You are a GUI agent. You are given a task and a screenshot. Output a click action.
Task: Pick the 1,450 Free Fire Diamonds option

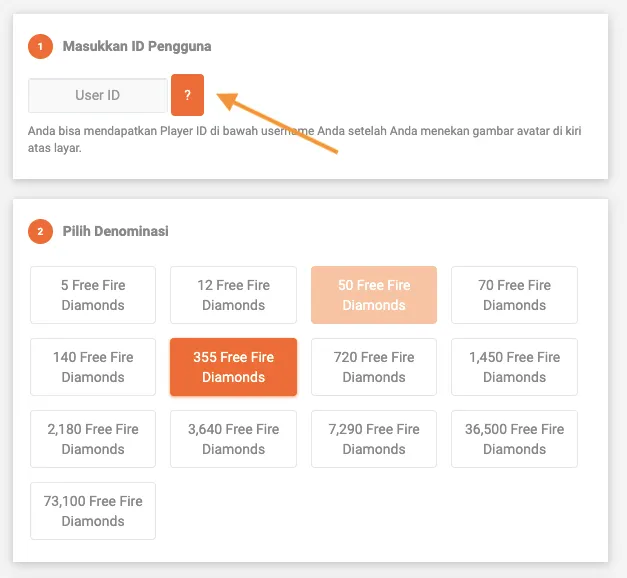click(x=514, y=367)
